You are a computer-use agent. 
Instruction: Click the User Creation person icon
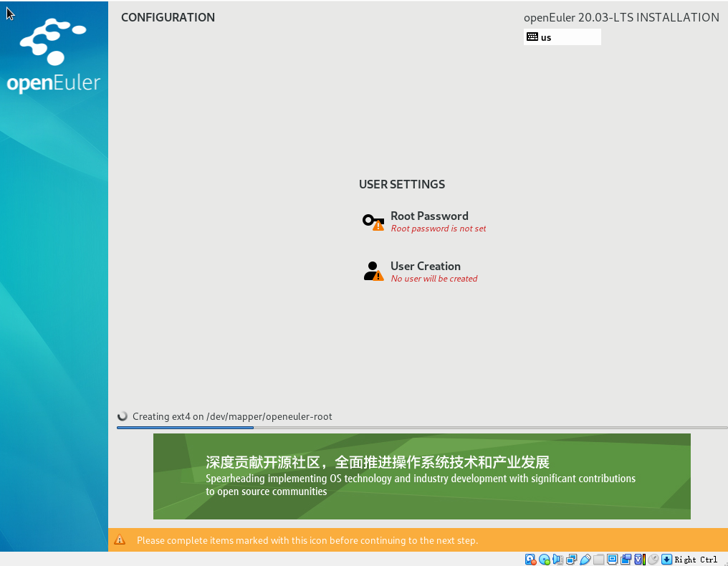(373, 272)
